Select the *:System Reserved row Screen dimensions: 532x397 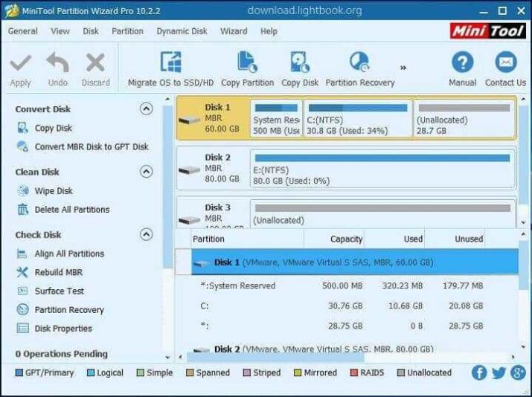pos(347,285)
